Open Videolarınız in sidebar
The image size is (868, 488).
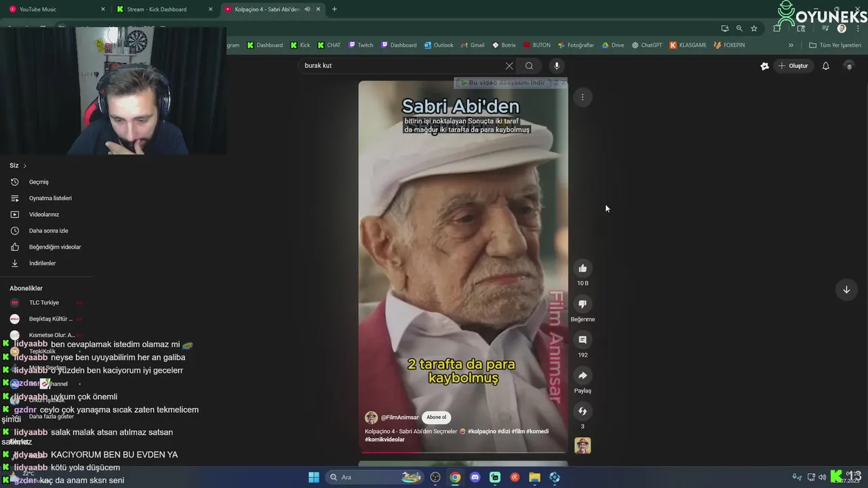pos(44,214)
